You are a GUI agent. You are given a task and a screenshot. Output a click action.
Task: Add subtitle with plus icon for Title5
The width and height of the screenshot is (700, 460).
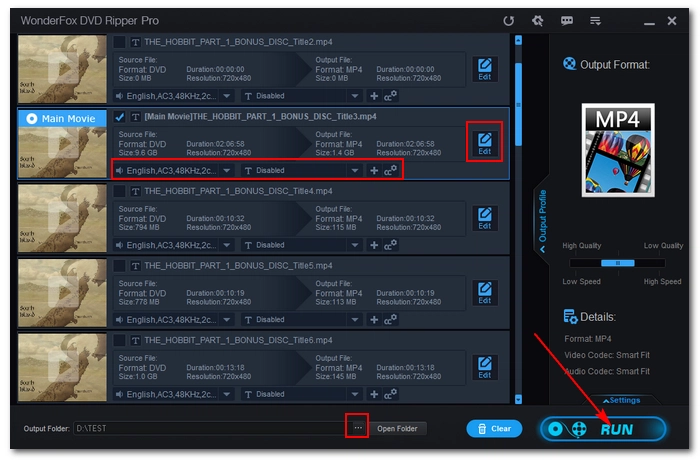(374, 320)
